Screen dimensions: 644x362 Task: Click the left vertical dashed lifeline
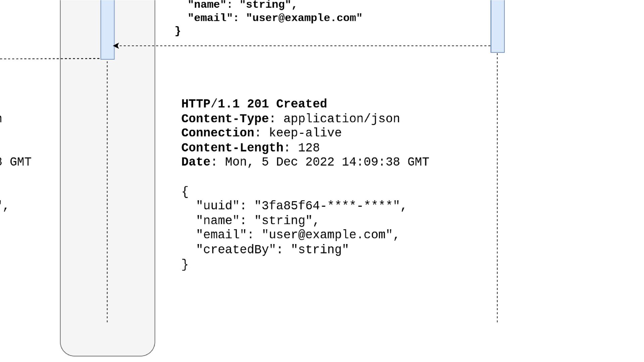pyautogui.click(x=107, y=191)
